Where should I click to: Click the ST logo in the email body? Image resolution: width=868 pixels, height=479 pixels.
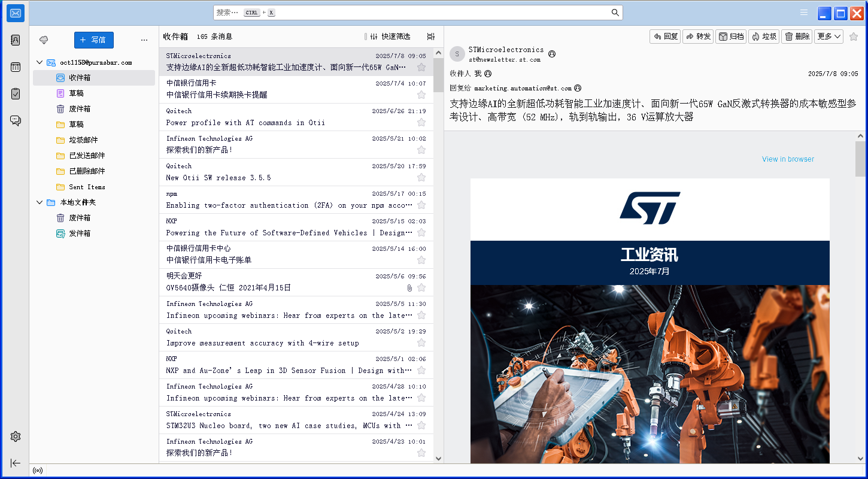click(x=650, y=208)
